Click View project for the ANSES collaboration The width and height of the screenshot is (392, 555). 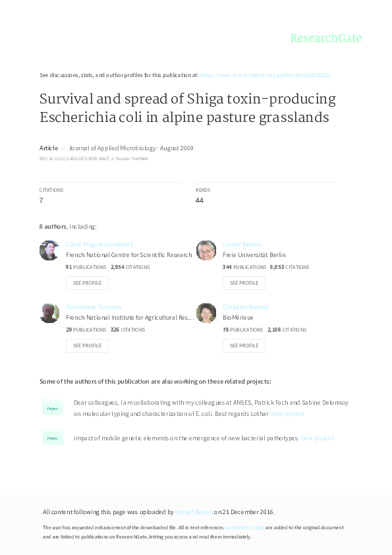tap(287, 413)
